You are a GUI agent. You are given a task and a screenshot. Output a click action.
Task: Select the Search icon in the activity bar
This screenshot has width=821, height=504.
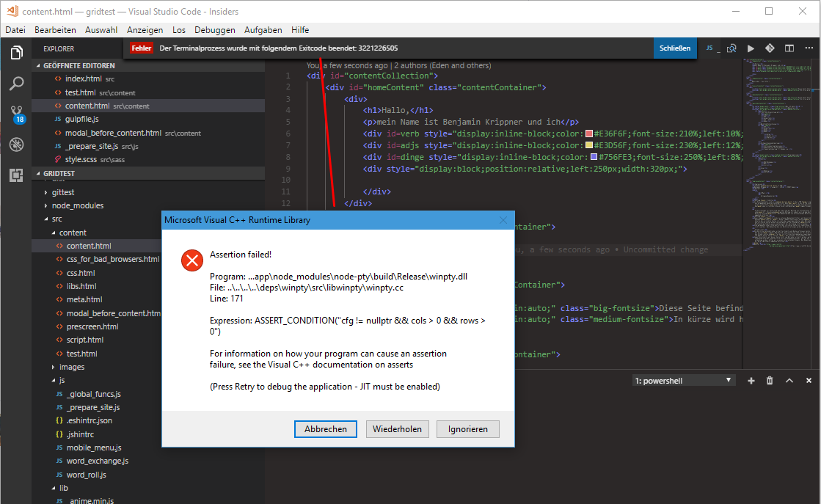pyautogui.click(x=16, y=84)
